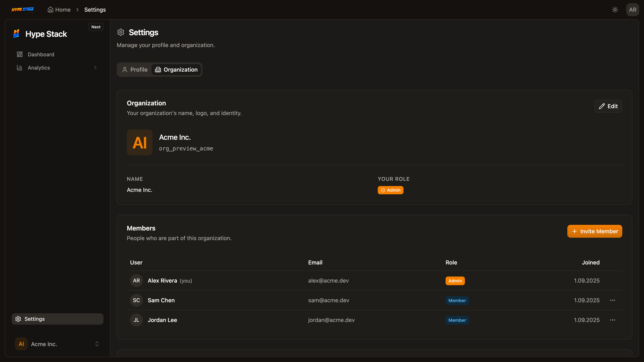Image resolution: width=644 pixels, height=362 pixels.
Task: Click the Dashboard grid icon
Action: point(20,55)
